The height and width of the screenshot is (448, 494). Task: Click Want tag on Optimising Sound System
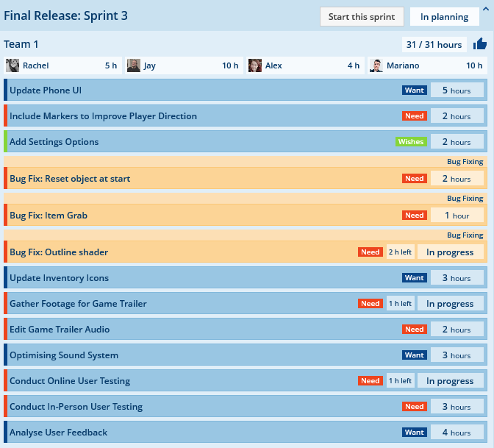tap(415, 355)
